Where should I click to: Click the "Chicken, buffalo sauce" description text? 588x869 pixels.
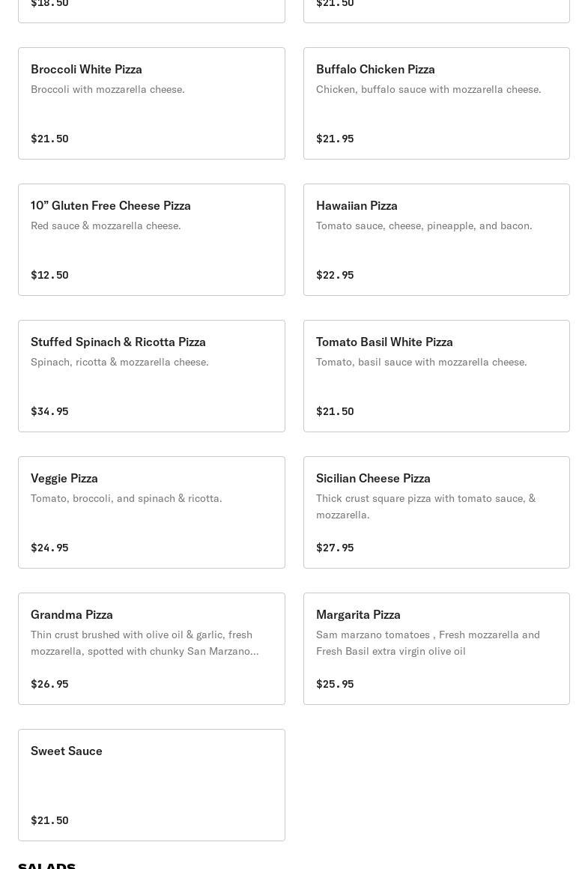[x=428, y=90]
